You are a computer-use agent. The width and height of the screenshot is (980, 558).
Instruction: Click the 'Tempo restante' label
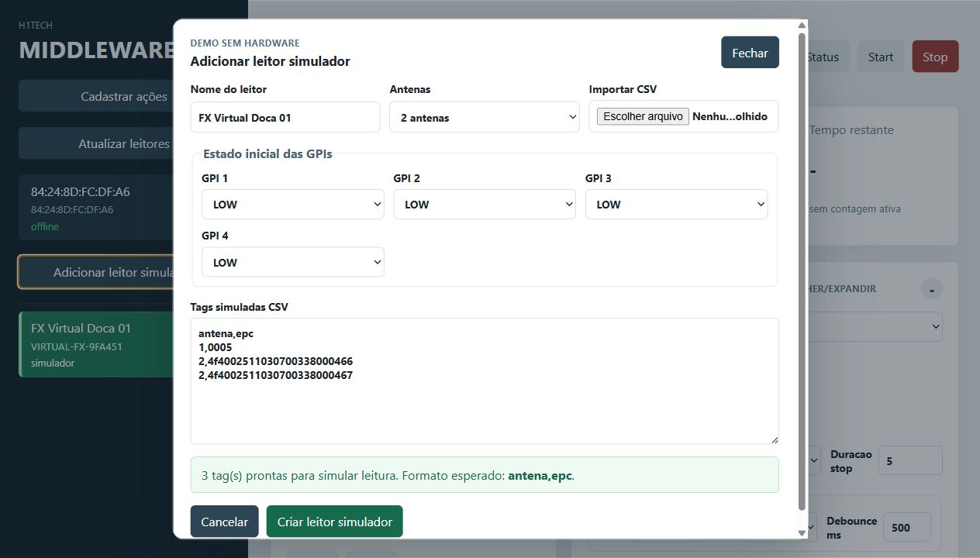851,129
